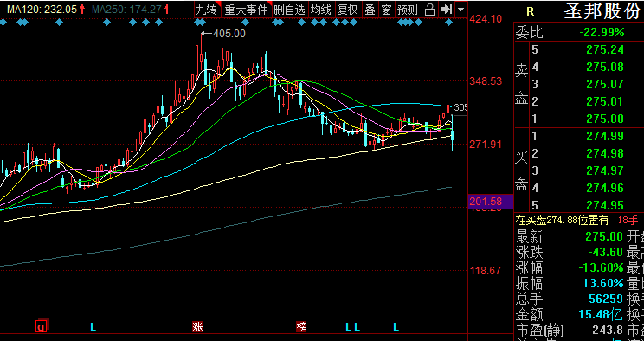
Task: Open the 复权 price adjustment option
Action: tap(348, 10)
